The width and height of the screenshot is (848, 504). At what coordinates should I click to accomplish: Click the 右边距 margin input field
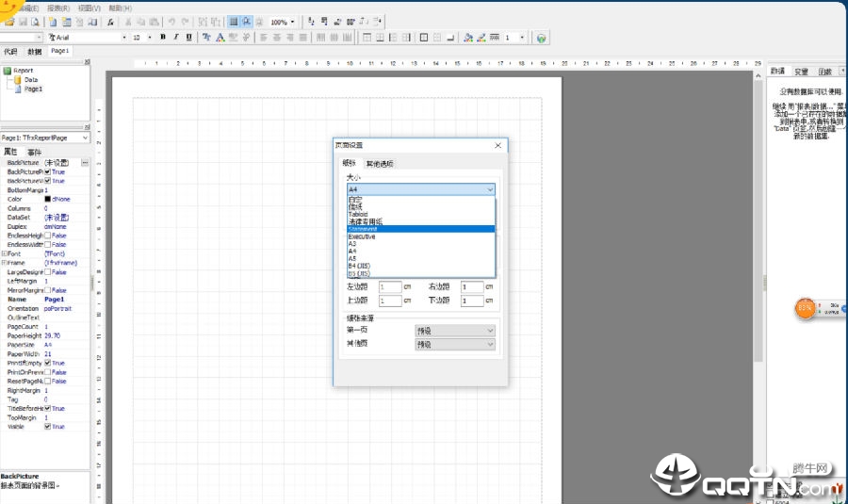click(x=472, y=286)
